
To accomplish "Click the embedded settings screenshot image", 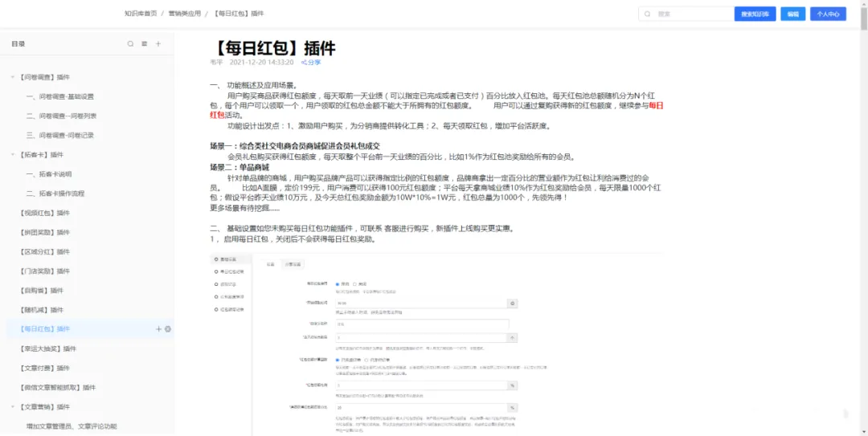I will (436, 344).
